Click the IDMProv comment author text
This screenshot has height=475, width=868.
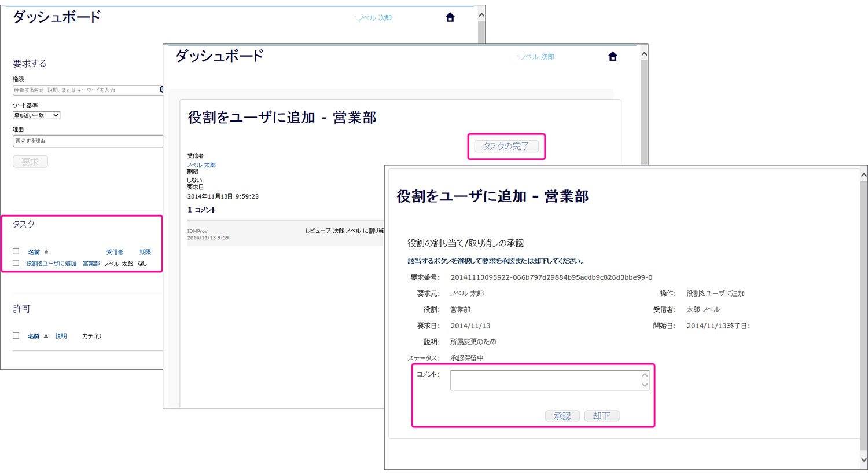[x=197, y=231]
